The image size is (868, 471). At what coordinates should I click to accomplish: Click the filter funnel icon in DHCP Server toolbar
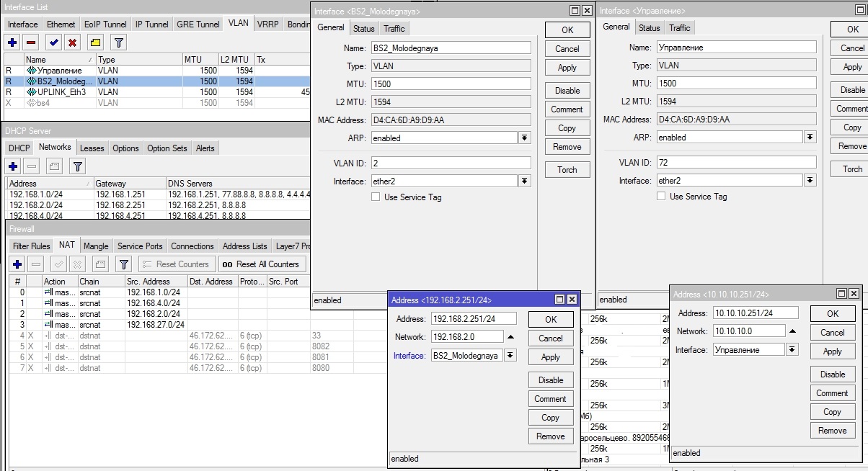(78, 166)
